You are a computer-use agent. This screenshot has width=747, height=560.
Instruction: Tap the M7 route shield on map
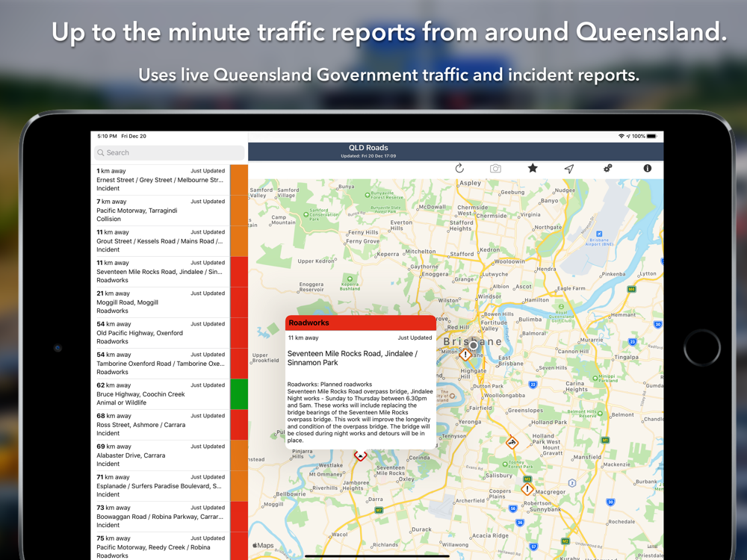coord(379,510)
